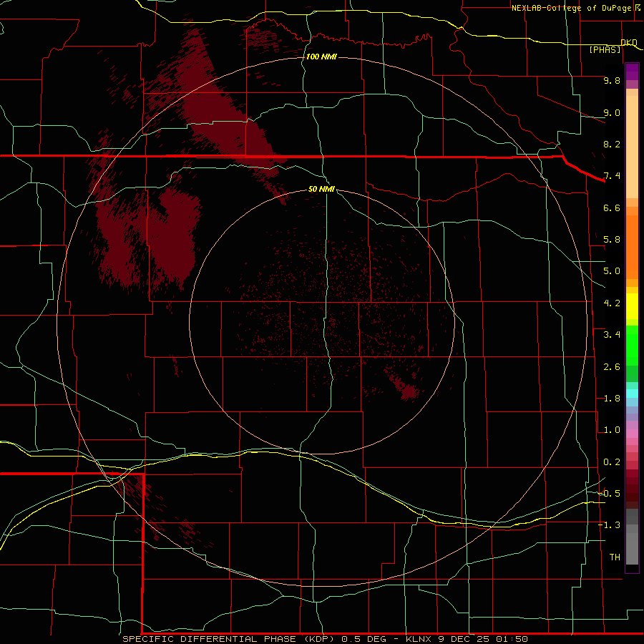This screenshot has height=644, width=644.
Task: Click the 4.2 value on the color scale
Action: [612, 303]
